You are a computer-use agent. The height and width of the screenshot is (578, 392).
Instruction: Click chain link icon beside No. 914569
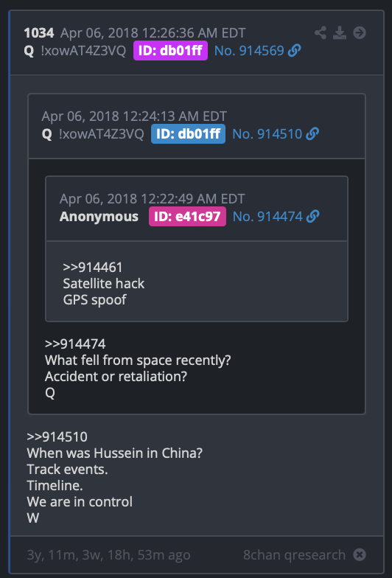(x=295, y=50)
